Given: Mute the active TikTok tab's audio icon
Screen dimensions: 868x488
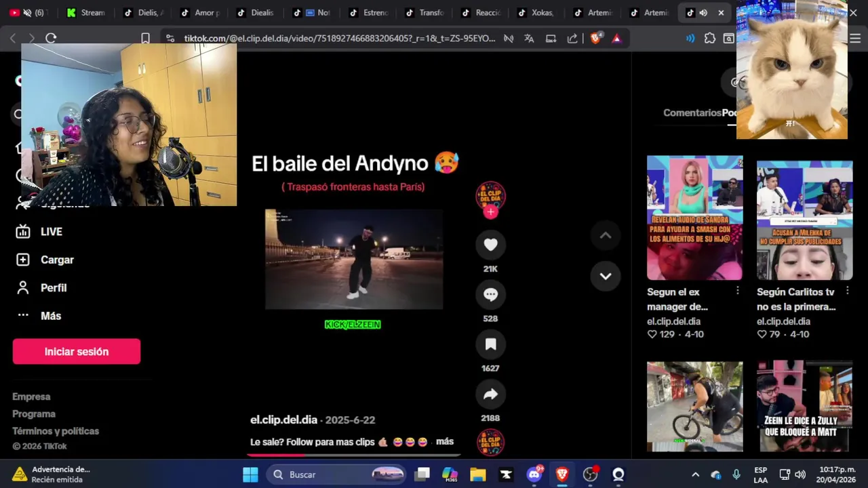Looking at the screenshot, I should tap(703, 13).
